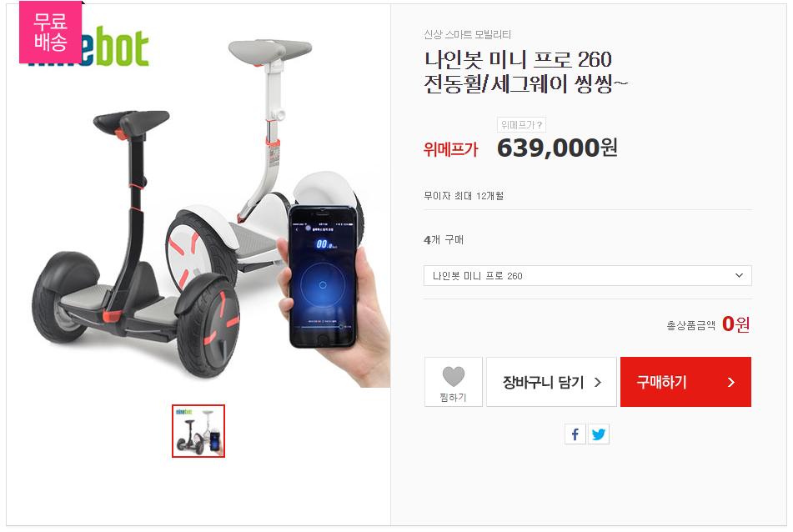Select the product thumbnail below main image

198,431
